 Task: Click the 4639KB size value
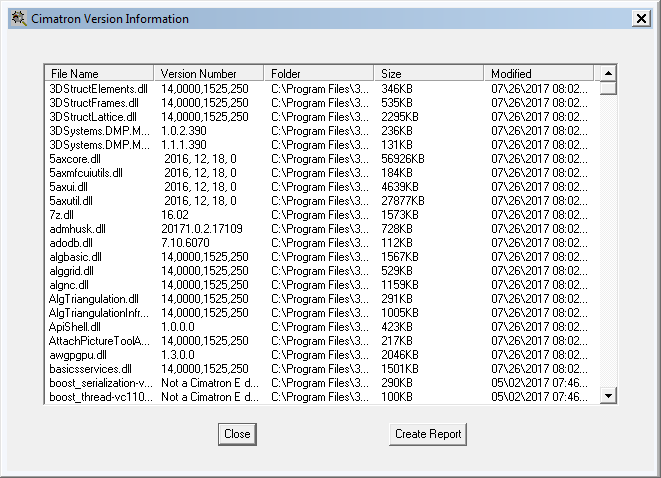(400, 187)
